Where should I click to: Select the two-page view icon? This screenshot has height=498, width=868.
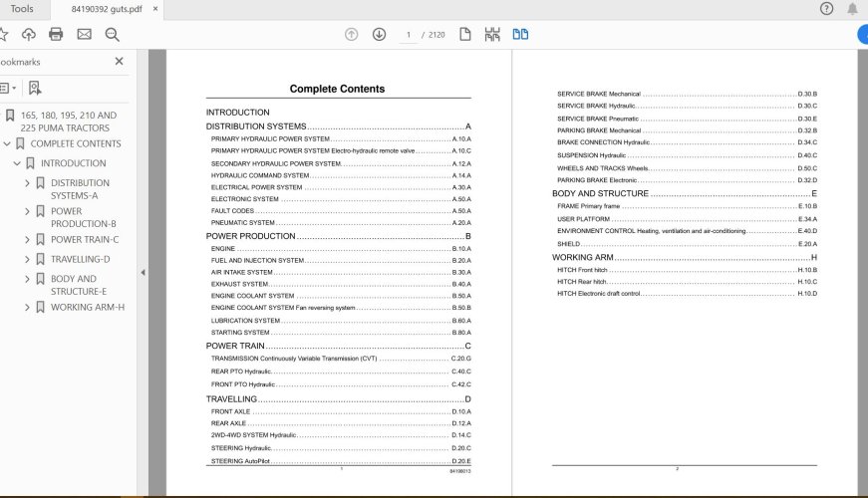coord(520,35)
